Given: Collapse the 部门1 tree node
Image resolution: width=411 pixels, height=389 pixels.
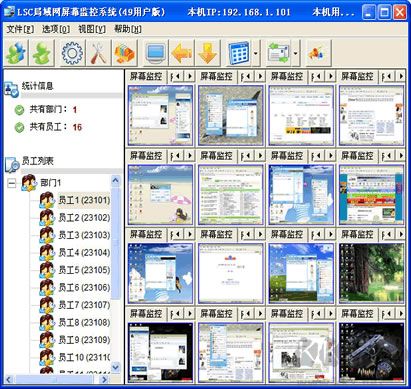Looking at the screenshot, I should pyautogui.click(x=12, y=183).
